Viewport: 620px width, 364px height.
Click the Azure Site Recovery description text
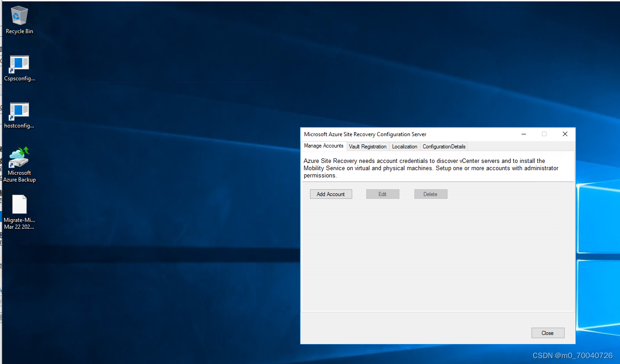pos(431,168)
